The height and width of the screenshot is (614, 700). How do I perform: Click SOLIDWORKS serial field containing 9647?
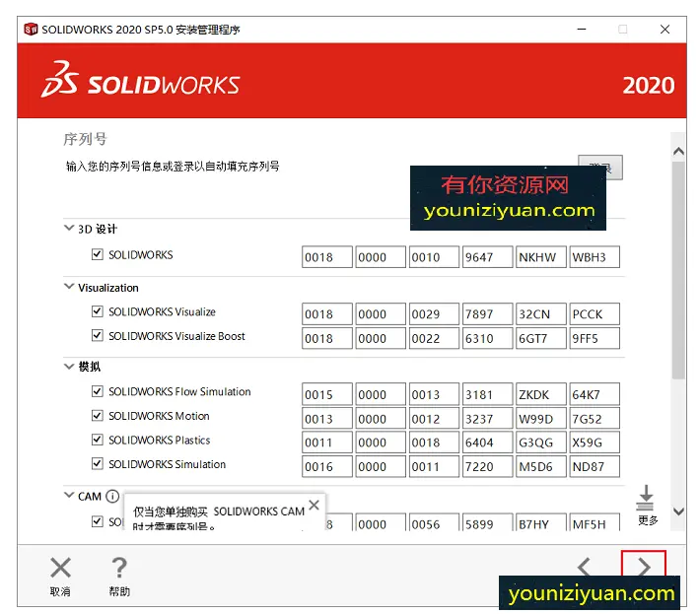(x=487, y=257)
